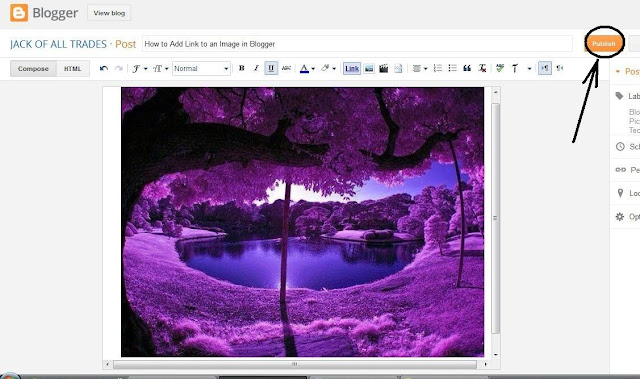Open the Labels tag setting
640x379 pixels.
tap(619, 96)
